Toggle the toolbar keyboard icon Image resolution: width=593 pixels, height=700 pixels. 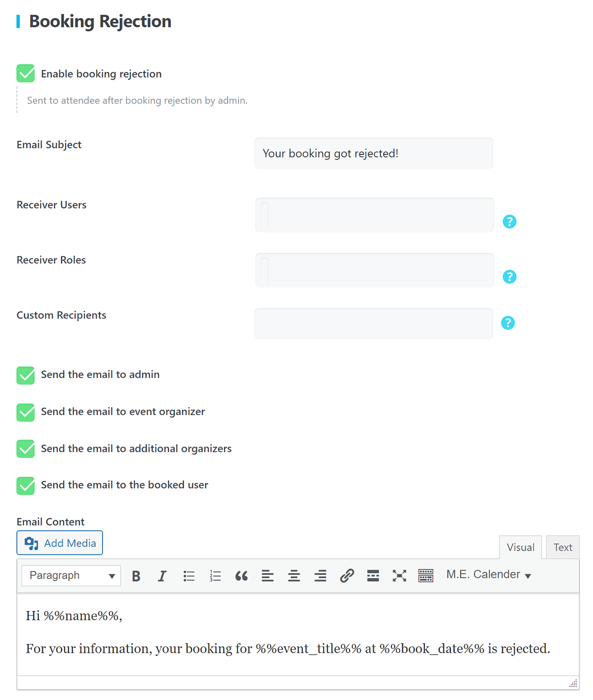(x=426, y=576)
